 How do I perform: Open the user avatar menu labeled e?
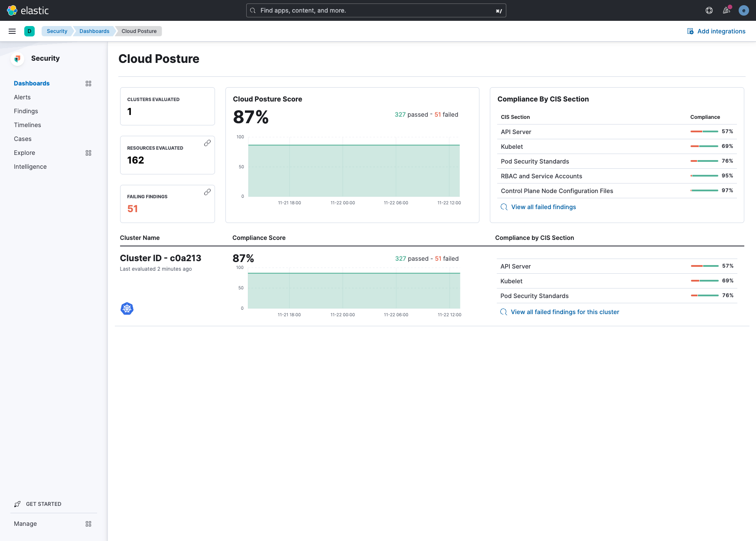pyautogui.click(x=744, y=10)
